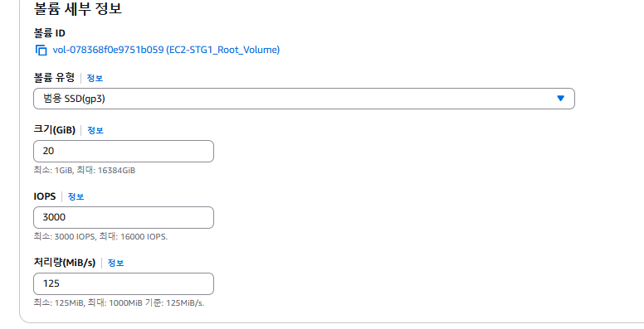This screenshot has height=329, width=644.
Task: Click the 크기(GiB) field label
Action: [55, 130]
